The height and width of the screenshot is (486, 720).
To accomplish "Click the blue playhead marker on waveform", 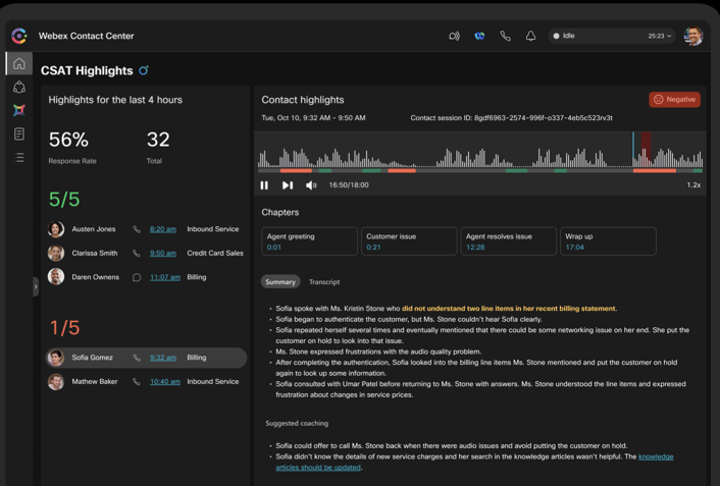I will 633,150.
